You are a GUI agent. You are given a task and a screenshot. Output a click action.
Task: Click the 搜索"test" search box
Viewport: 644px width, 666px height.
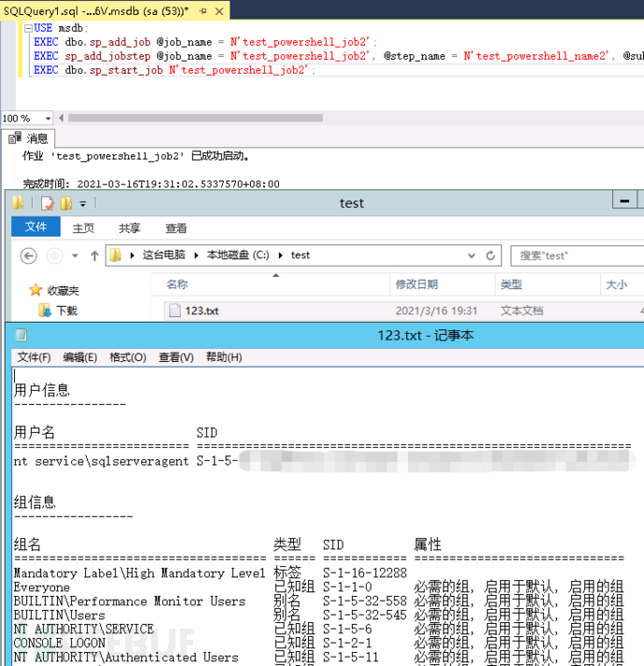coord(577,256)
